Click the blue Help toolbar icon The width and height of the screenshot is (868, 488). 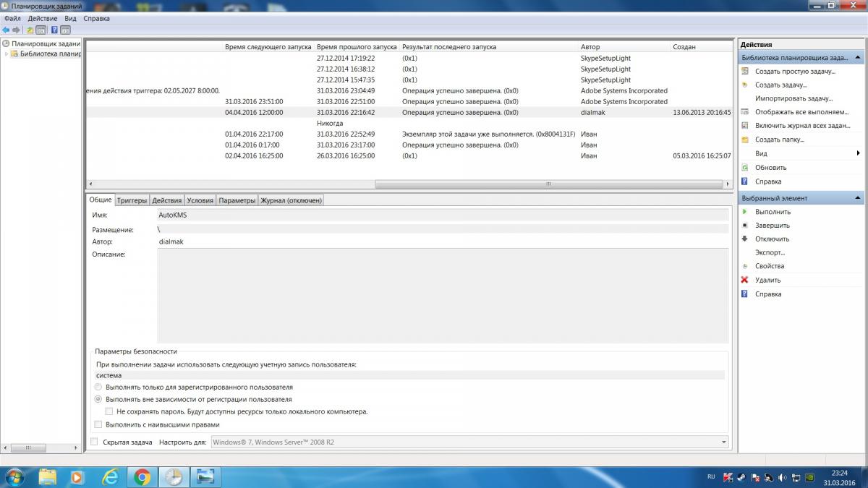pos(54,30)
